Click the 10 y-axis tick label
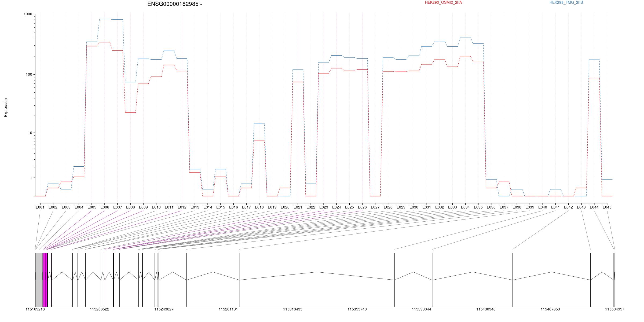Viewport: 644px width, 322px height. (x=30, y=133)
